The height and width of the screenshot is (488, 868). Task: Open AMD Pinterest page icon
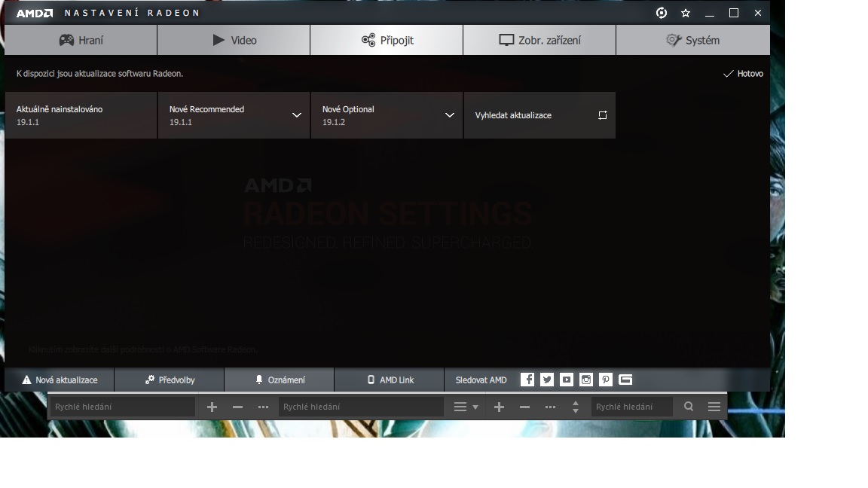(606, 380)
